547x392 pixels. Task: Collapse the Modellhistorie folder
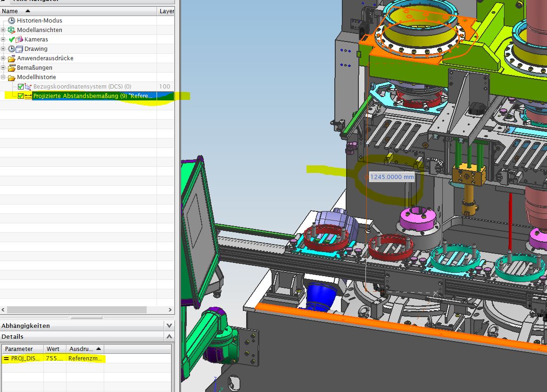pyautogui.click(x=3, y=77)
